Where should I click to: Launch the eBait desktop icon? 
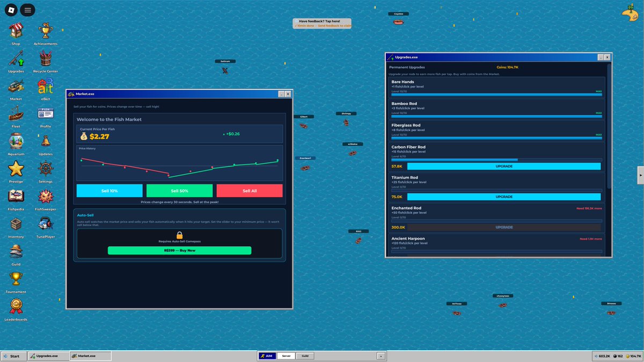[x=46, y=85]
